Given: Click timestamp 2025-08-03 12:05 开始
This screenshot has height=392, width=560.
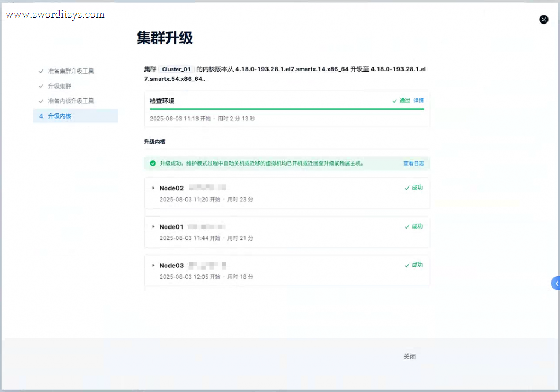Looking at the screenshot, I should pos(190,277).
